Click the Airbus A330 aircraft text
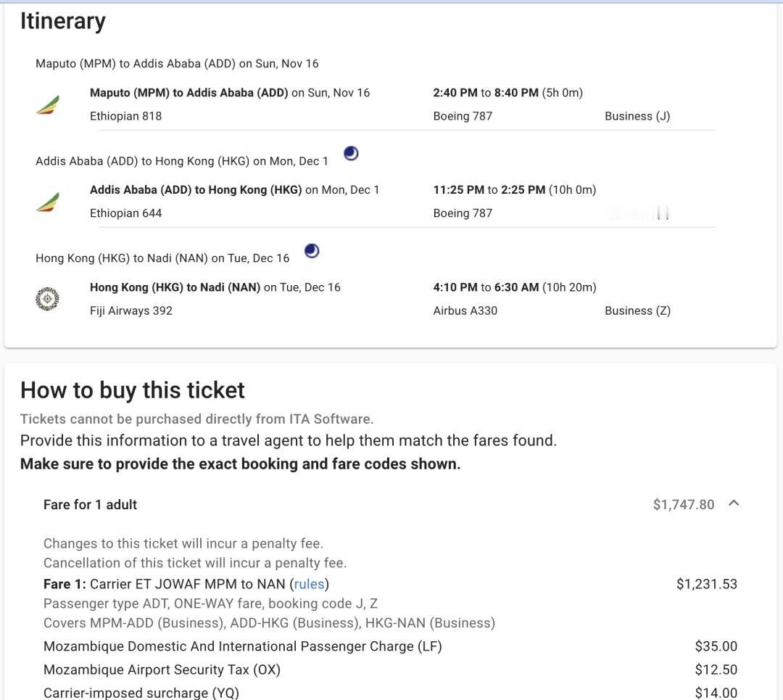Viewport: 783px width, 700px height. [x=465, y=310]
